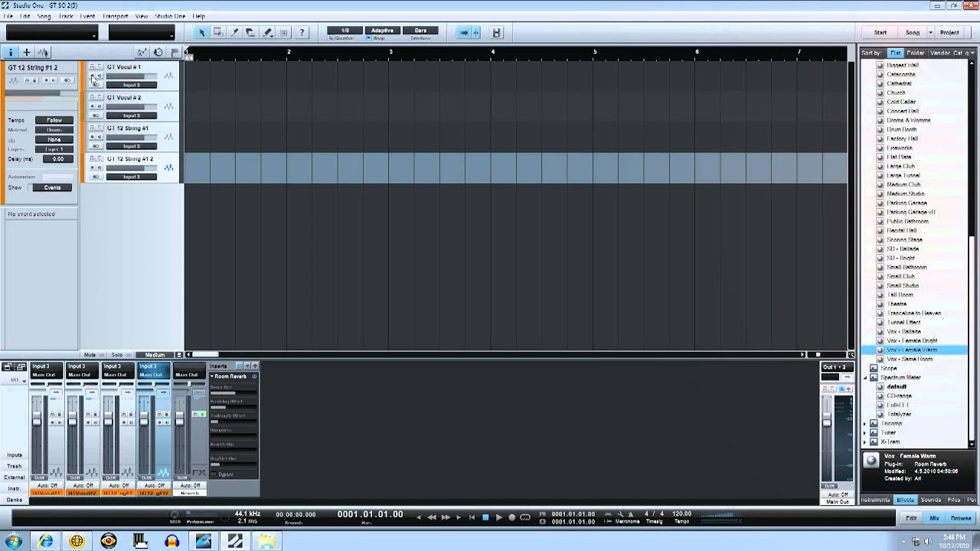Viewport: 980px width, 551px height.
Task: Switch to the Sounds browser tab
Action: (x=930, y=500)
